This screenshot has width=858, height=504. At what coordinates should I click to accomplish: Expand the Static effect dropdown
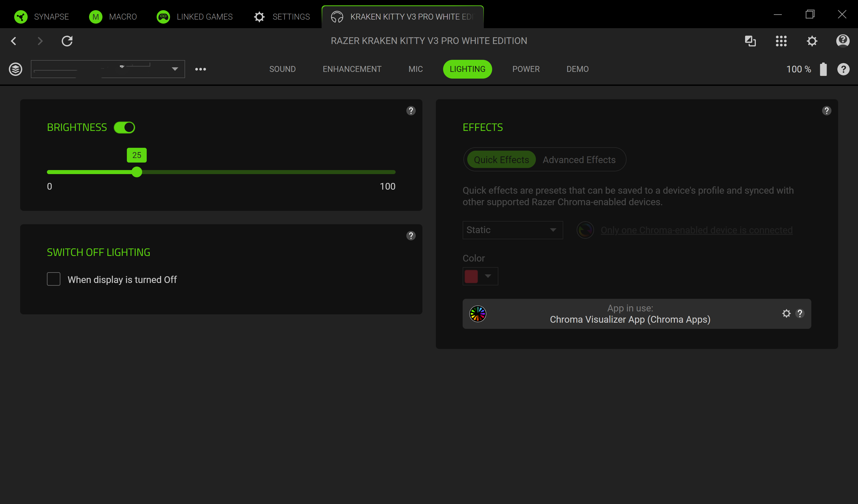pyautogui.click(x=513, y=230)
